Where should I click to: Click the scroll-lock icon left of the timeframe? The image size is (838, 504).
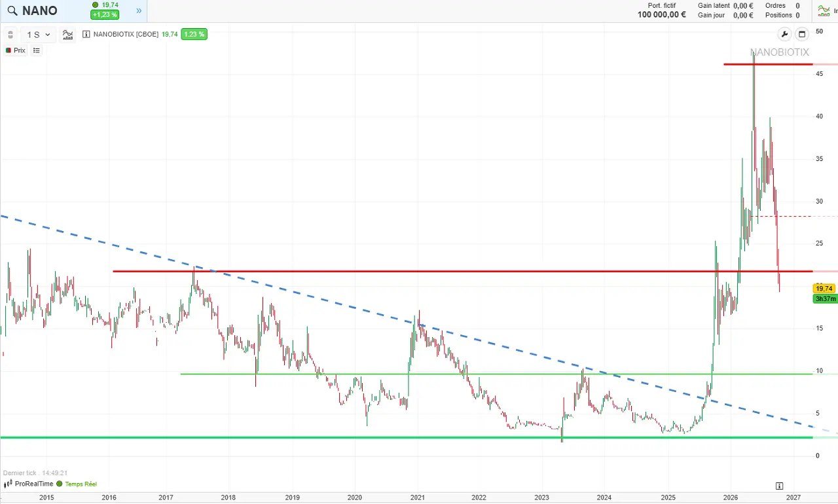pyautogui.click(x=10, y=35)
